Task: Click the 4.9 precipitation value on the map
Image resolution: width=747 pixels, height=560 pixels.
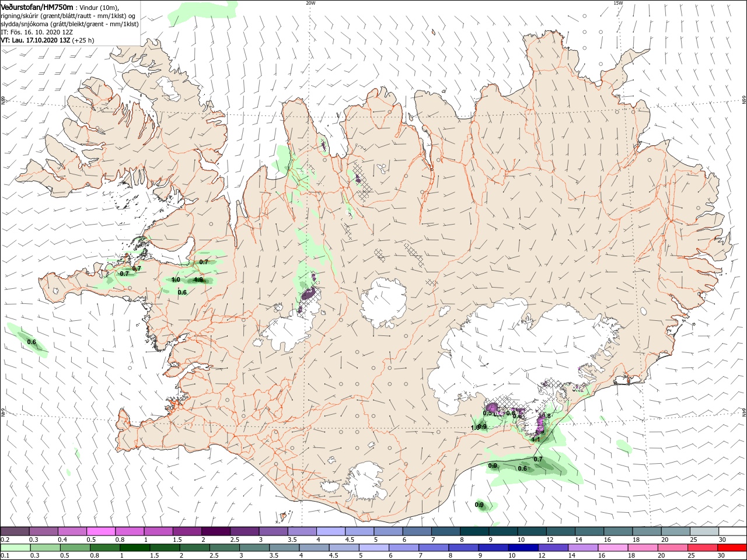Action: 198,280
